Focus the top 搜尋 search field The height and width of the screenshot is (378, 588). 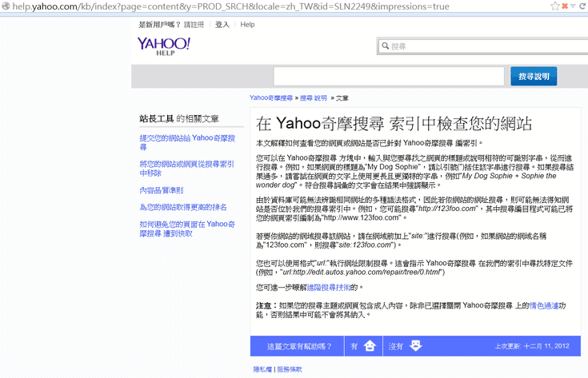[484, 46]
